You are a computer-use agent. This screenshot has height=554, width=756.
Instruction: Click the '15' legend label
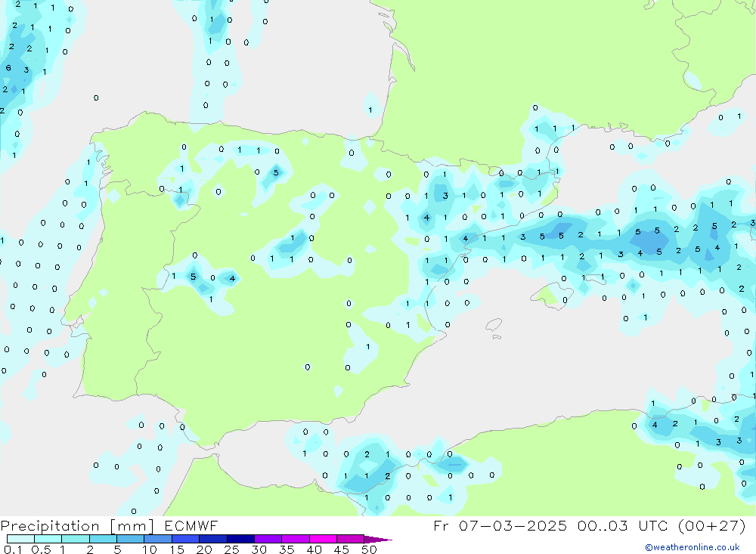[177, 549]
